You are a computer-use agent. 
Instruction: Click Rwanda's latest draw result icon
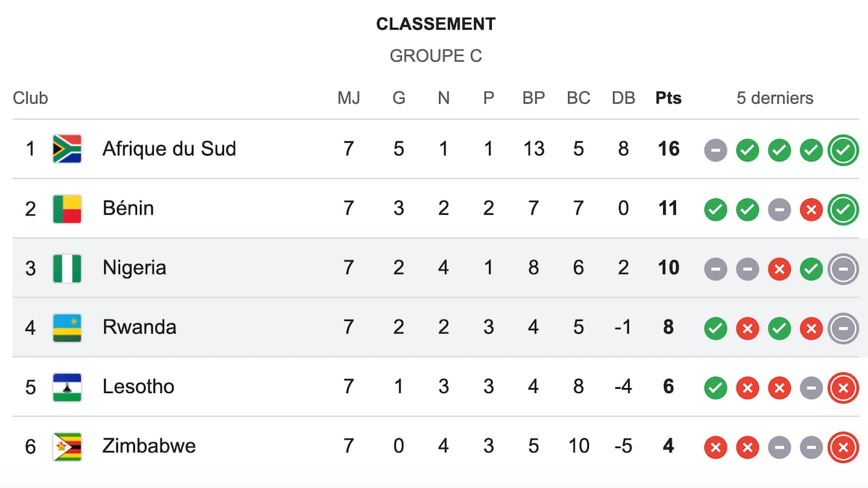(843, 328)
